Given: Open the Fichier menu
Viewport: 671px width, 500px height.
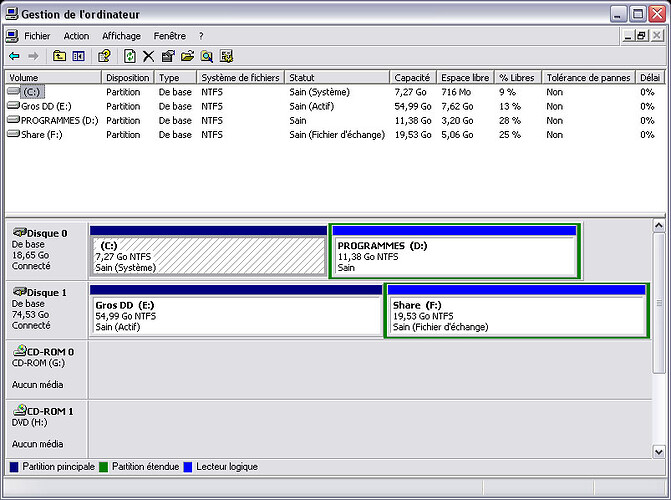Looking at the screenshot, I should coord(37,36).
